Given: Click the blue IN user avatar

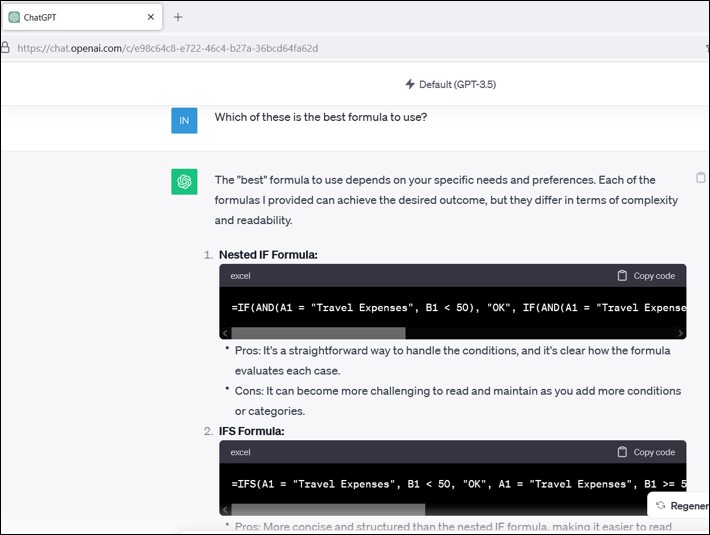Looking at the screenshot, I should coord(184,120).
